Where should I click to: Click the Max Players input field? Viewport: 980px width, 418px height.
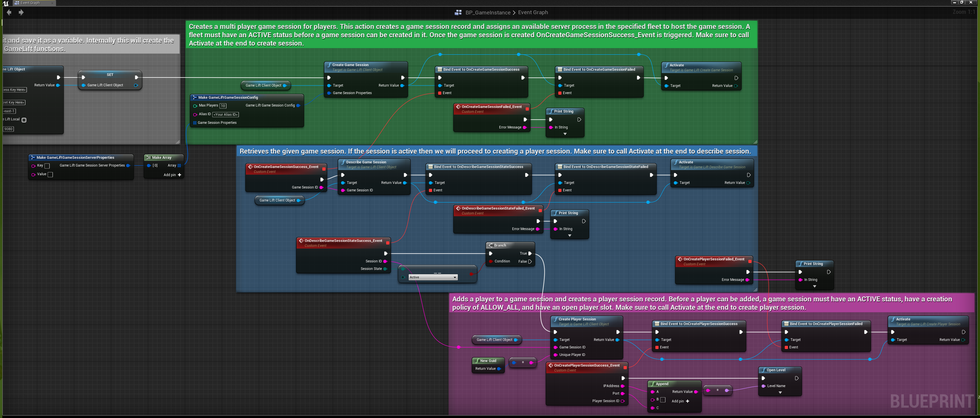(x=223, y=106)
